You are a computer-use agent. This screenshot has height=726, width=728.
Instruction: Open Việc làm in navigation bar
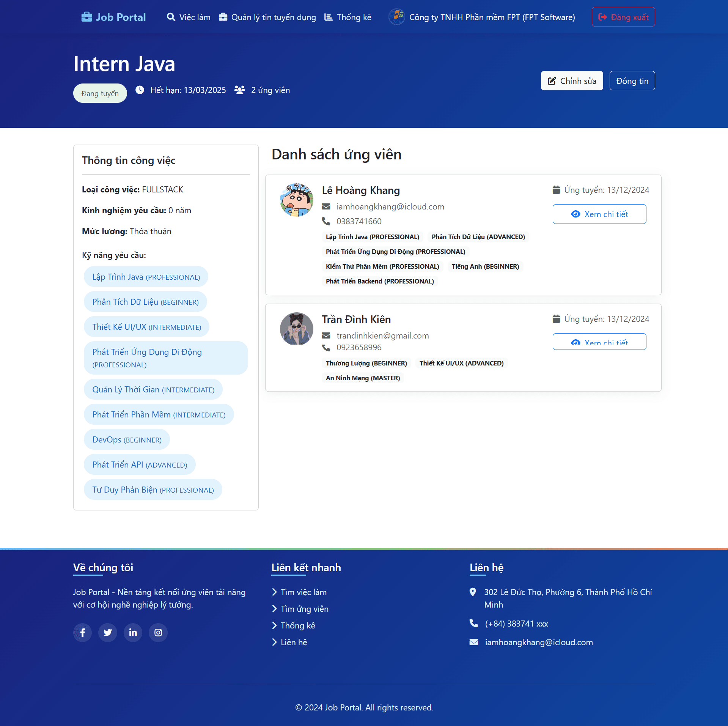pos(189,17)
